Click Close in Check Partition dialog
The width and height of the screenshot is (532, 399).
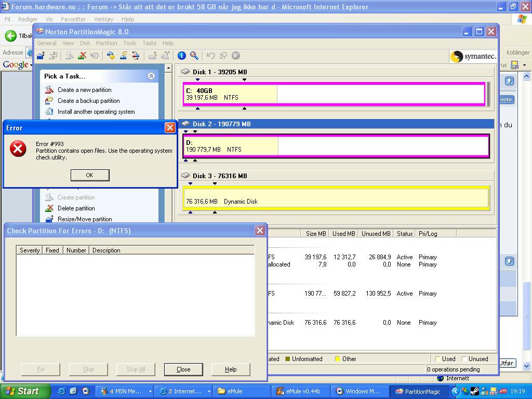[x=183, y=369]
